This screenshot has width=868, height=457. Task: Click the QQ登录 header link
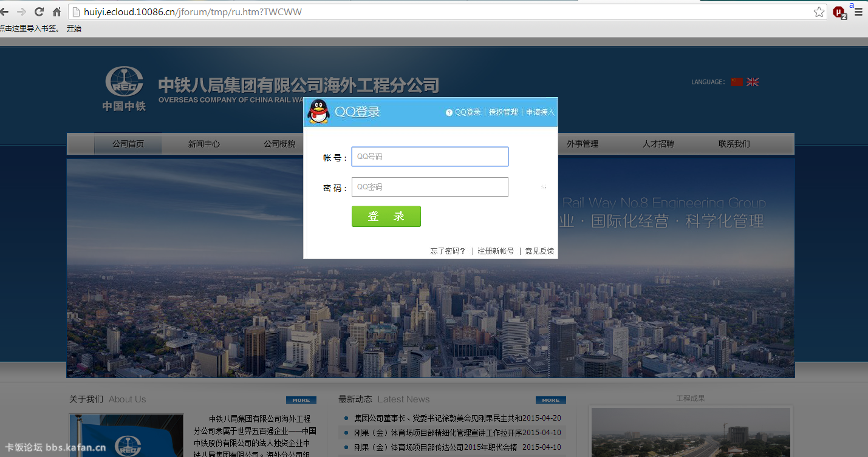point(468,112)
